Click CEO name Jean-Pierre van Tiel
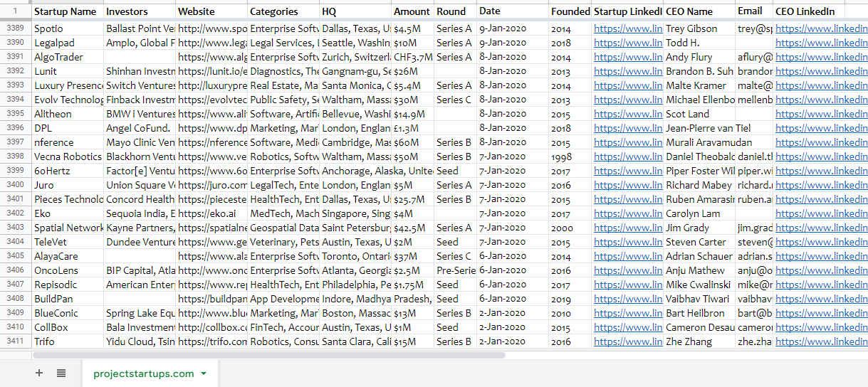This screenshot has width=868, height=387. pyautogui.click(x=699, y=128)
